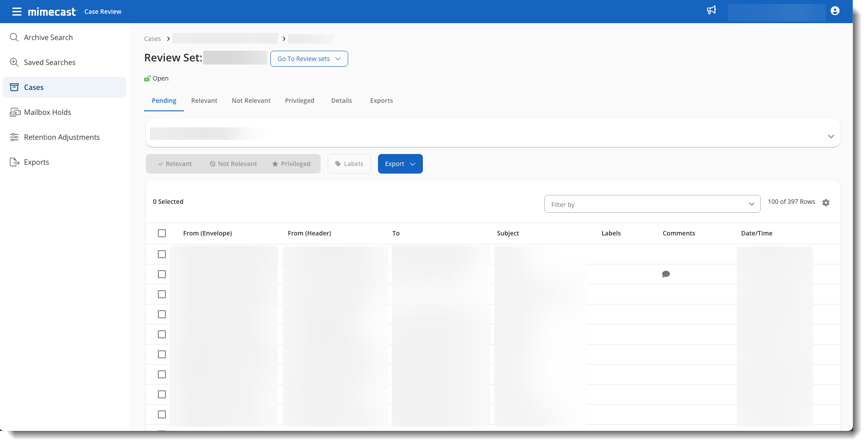Click the Labels button
Screen dimensions: 868x446
coord(349,164)
